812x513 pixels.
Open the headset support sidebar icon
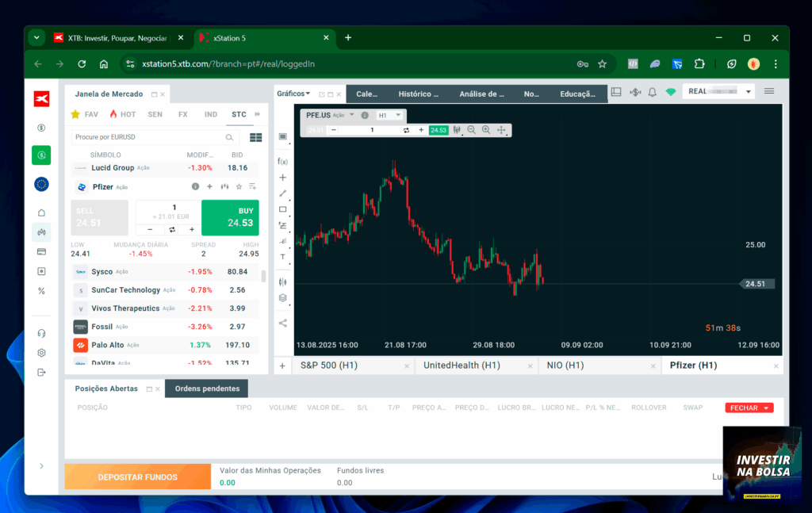(41, 333)
